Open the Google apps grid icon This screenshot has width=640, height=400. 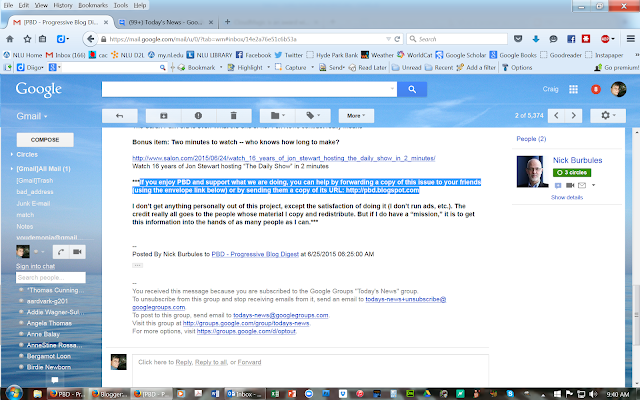[x=573, y=89]
